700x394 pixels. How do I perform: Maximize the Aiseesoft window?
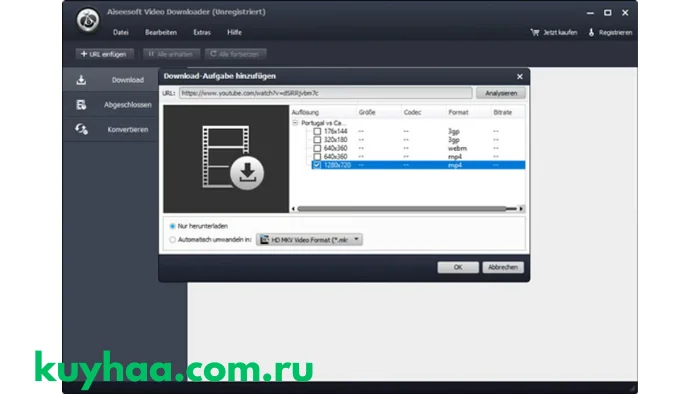tap(608, 13)
